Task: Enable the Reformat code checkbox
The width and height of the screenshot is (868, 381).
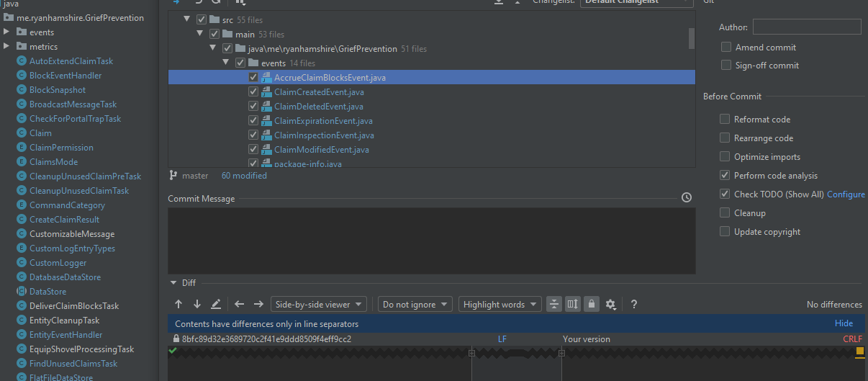Action: click(725, 120)
